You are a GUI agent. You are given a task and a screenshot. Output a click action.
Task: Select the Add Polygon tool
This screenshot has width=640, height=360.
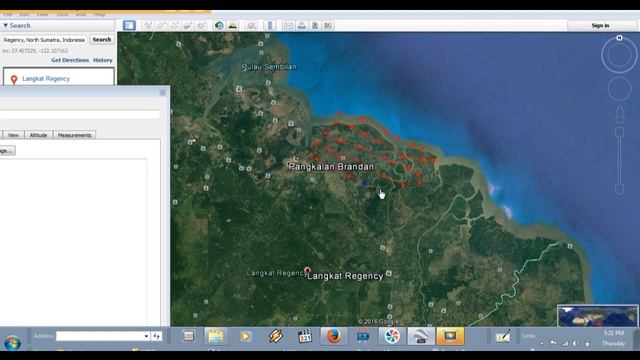(x=161, y=25)
